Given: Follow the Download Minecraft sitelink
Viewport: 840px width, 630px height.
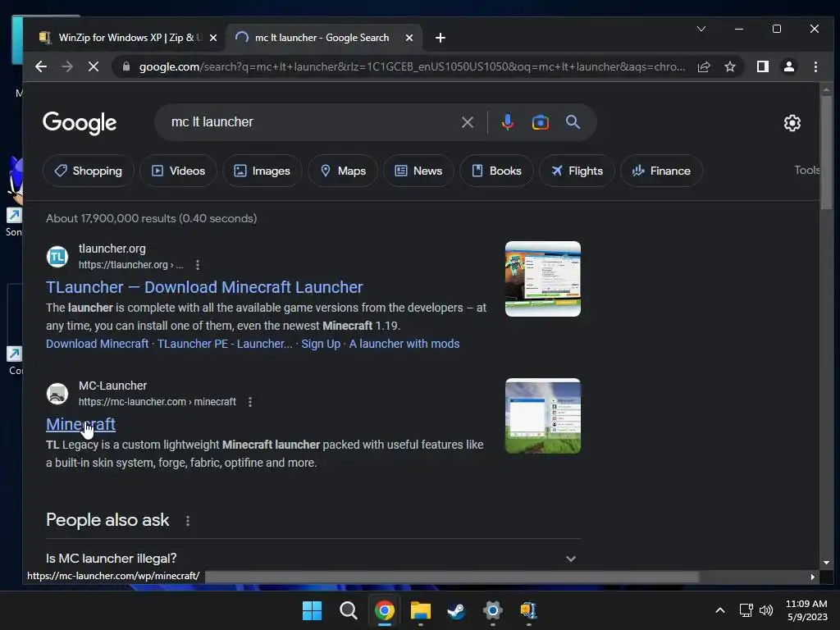Looking at the screenshot, I should pyautogui.click(x=97, y=344).
